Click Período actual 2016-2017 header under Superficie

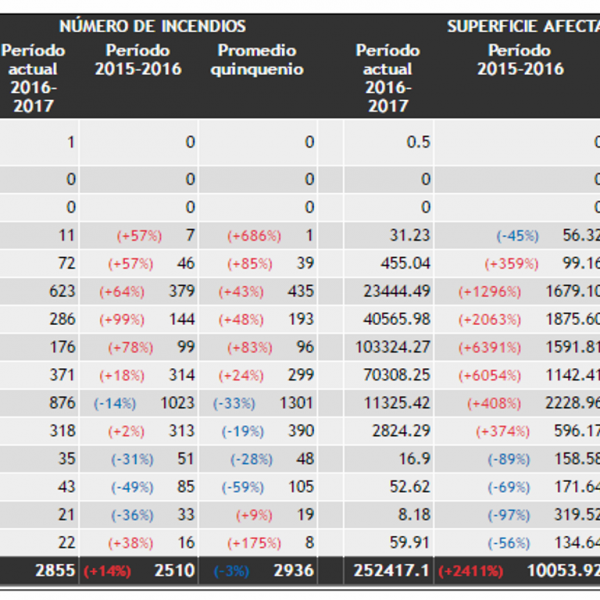387,78
